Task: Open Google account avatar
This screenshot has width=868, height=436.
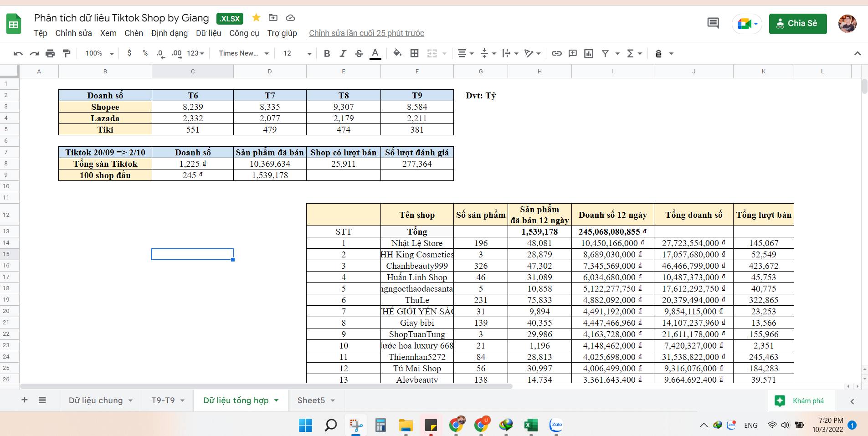Action: coord(847,24)
